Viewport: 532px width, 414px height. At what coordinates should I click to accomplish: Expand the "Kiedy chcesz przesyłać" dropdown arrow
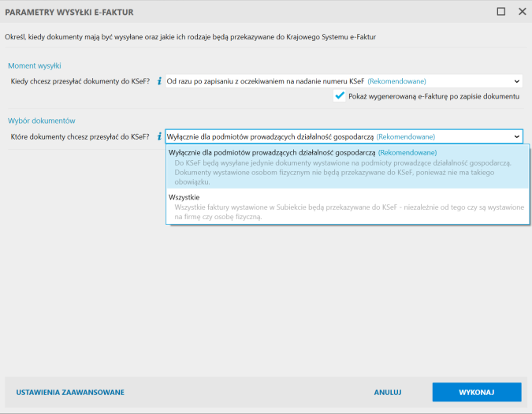click(516, 80)
